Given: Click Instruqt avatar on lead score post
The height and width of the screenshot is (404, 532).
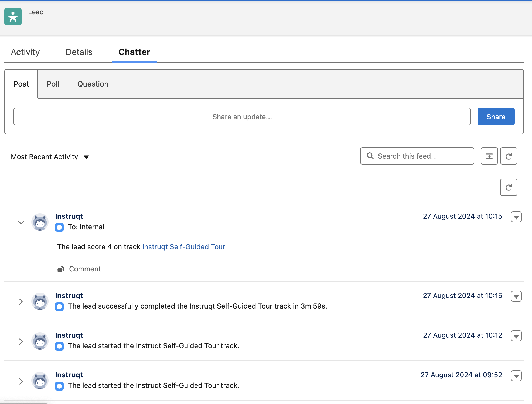Looking at the screenshot, I should tap(40, 222).
